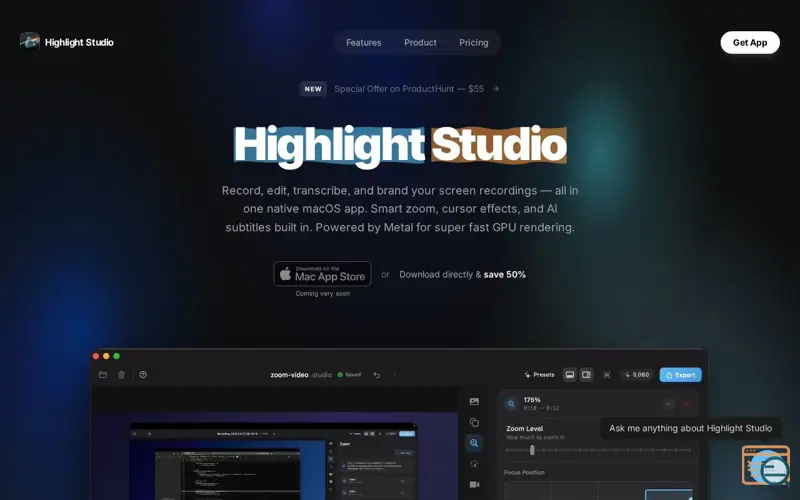Click the Saved status indicator
This screenshot has width=800, height=500.
(x=349, y=375)
